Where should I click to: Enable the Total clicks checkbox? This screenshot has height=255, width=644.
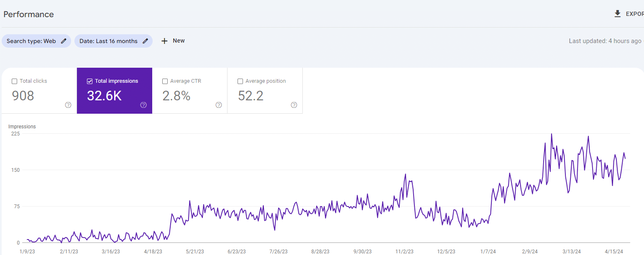point(15,81)
